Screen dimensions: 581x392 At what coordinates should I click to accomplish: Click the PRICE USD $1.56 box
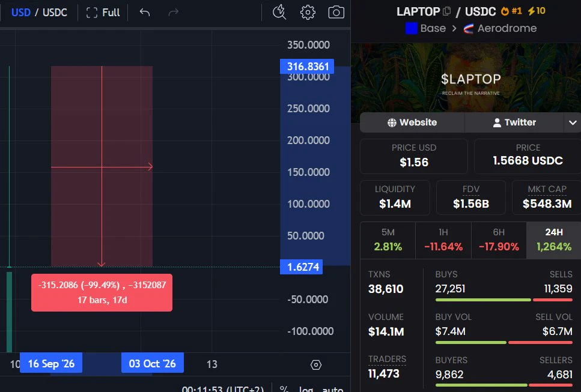(x=414, y=156)
